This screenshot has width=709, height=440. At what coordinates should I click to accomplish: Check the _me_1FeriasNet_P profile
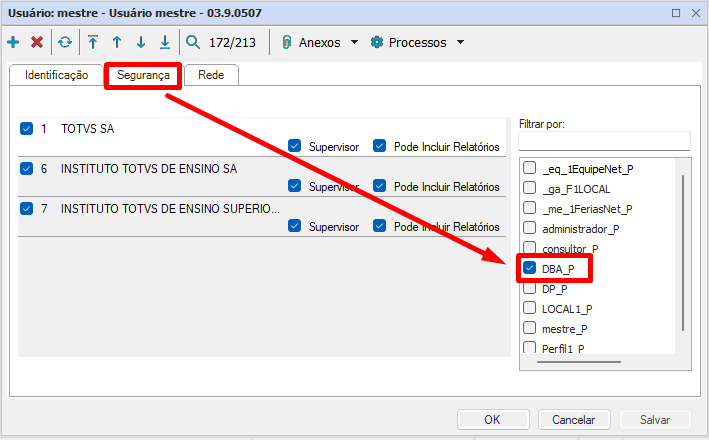[x=529, y=208]
